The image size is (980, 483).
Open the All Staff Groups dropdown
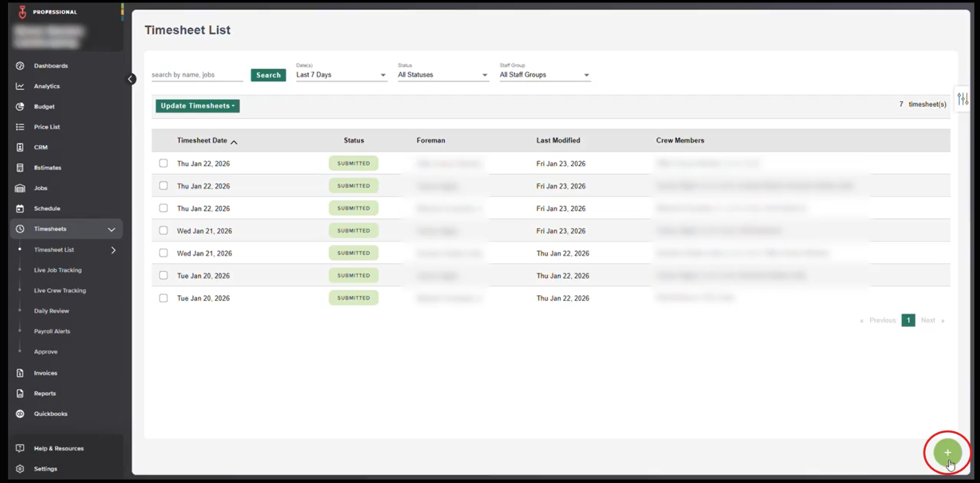click(x=545, y=75)
